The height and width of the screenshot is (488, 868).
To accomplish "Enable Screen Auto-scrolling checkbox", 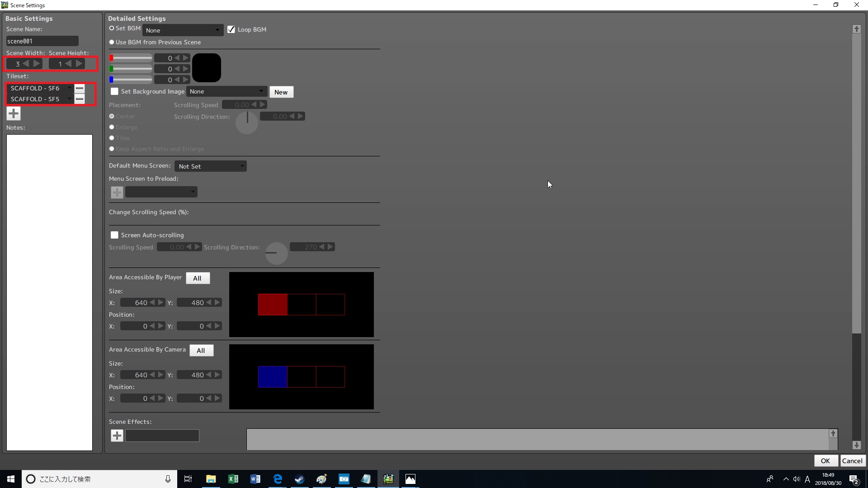I will click(115, 235).
